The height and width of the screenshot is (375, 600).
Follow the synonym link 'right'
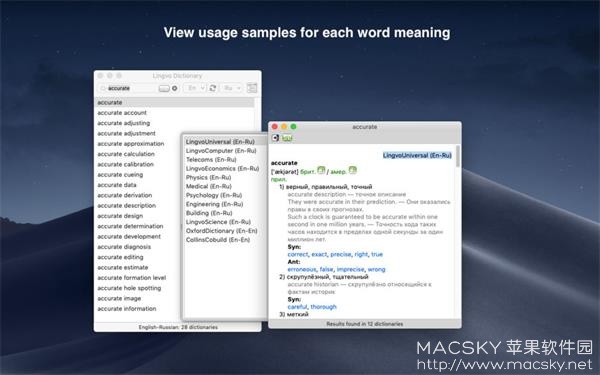click(361, 254)
